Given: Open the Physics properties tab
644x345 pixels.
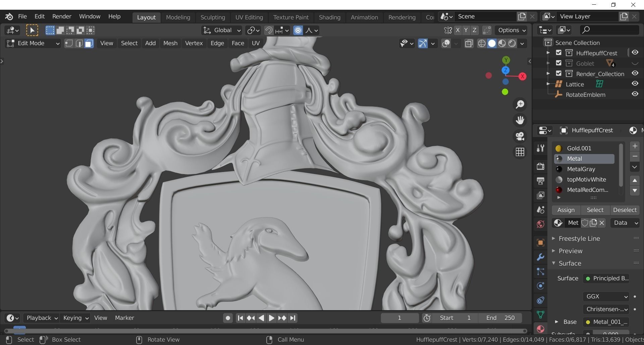Looking at the screenshot, I should pos(540,286).
